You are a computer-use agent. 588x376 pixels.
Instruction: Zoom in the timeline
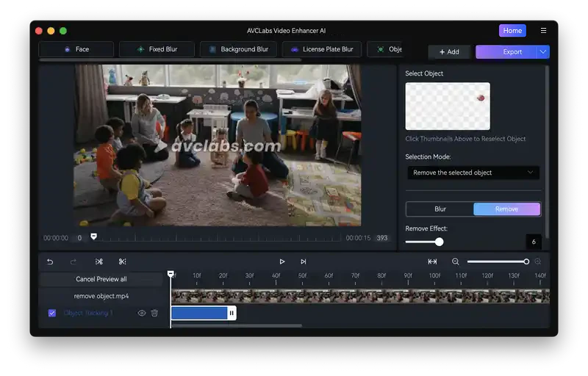click(x=538, y=261)
